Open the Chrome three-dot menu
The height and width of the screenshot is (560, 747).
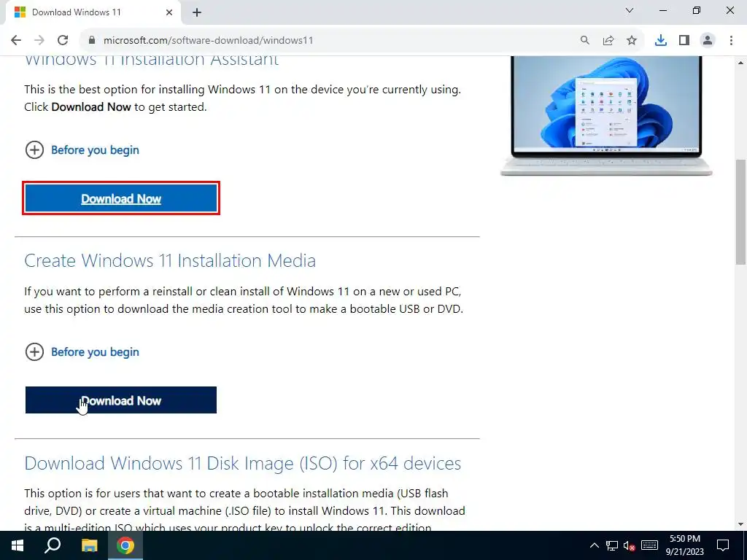pyautogui.click(x=731, y=41)
